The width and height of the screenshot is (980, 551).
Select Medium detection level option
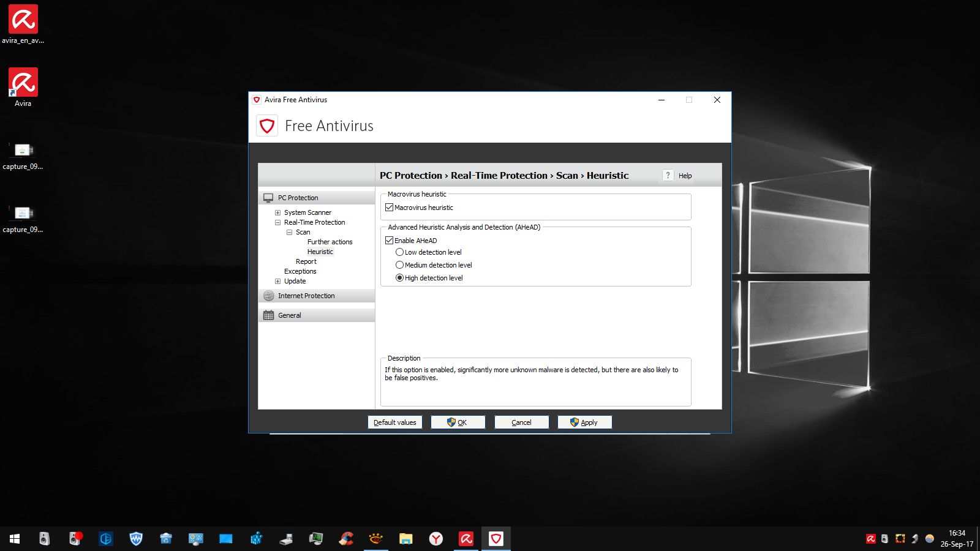click(399, 265)
